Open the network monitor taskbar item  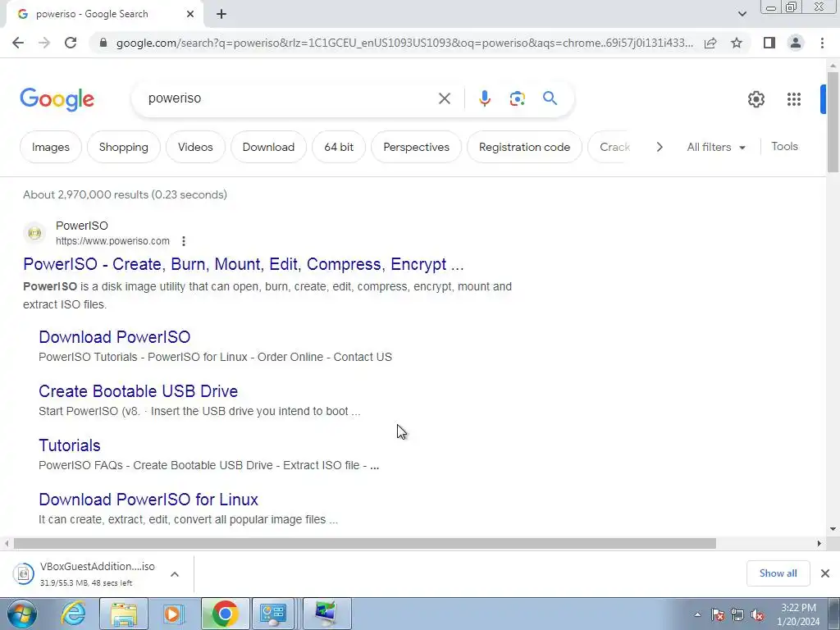pyautogui.click(x=326, y=614)
